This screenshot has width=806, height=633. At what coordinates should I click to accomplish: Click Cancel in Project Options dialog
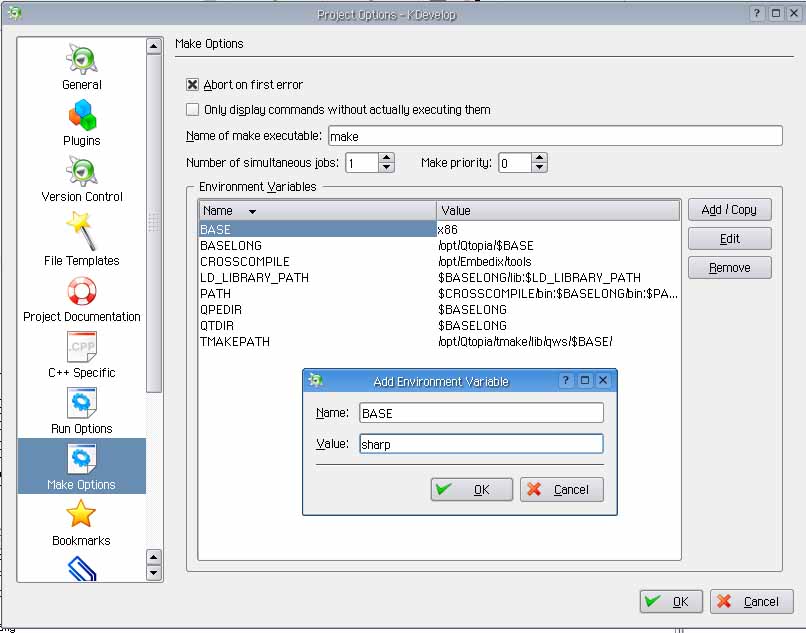[x=752, y=601]
